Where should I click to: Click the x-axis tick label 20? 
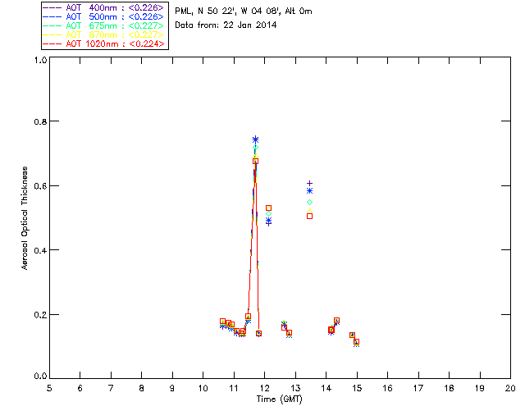click(510, 389)
